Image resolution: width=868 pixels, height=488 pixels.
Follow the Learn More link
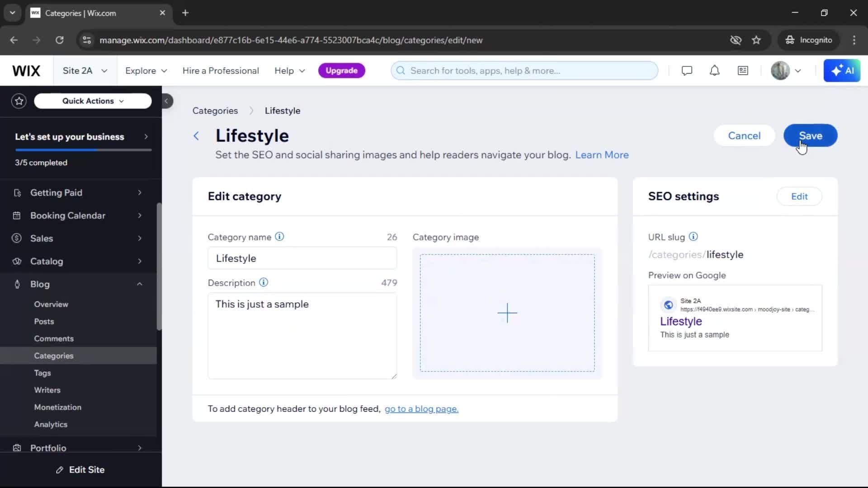coord(602,155)
